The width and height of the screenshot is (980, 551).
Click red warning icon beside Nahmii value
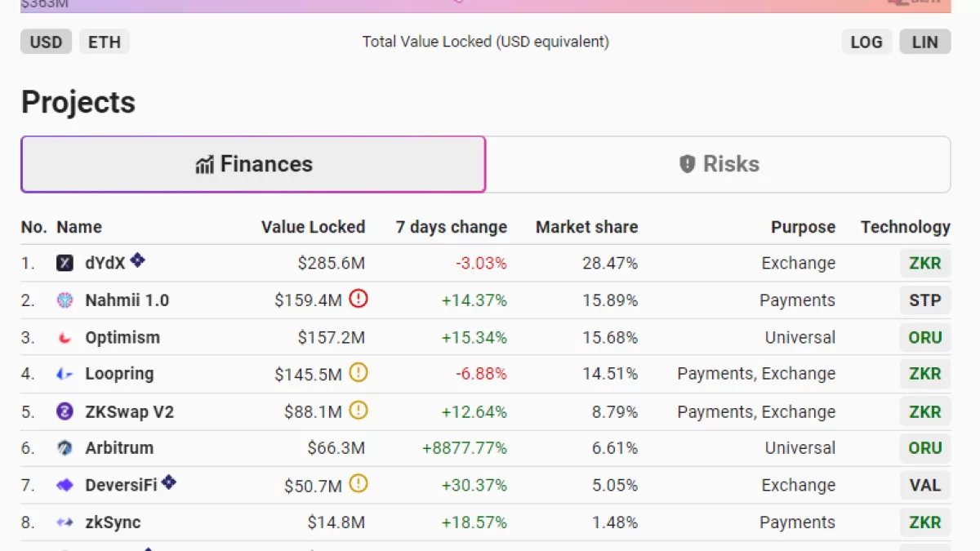point(358,299)
